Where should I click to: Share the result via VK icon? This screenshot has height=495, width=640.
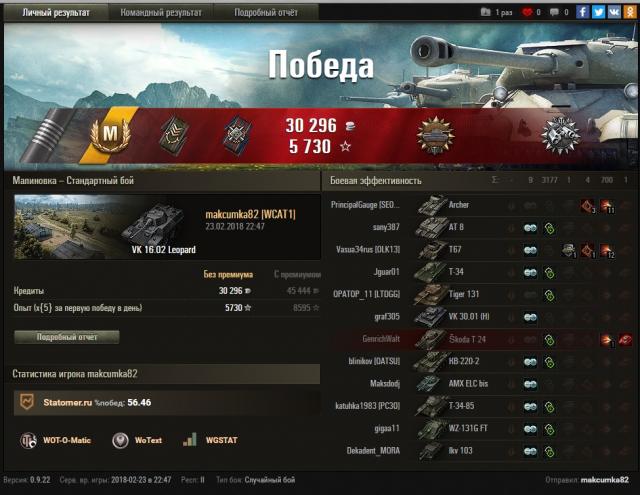point(614,12)
